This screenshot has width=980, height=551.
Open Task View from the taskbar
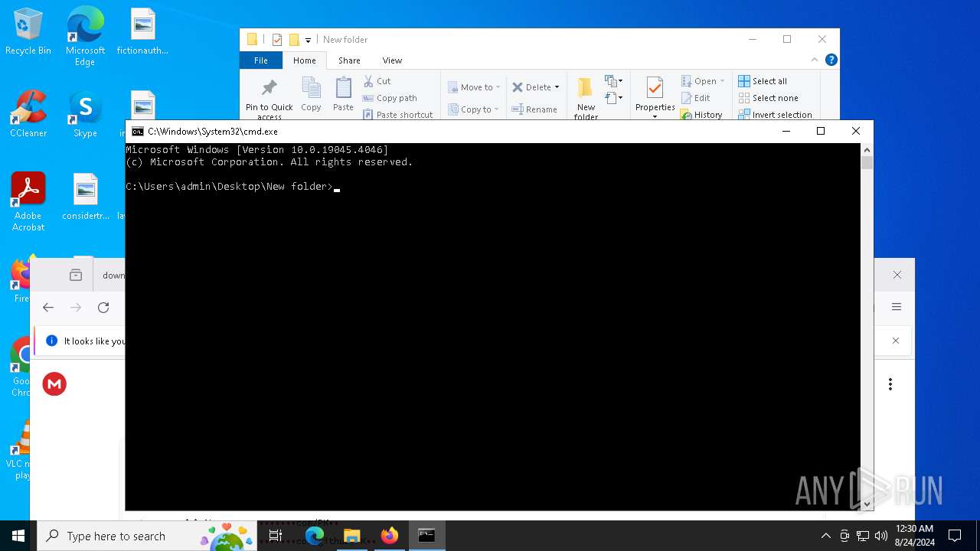(x=276, y=536)
